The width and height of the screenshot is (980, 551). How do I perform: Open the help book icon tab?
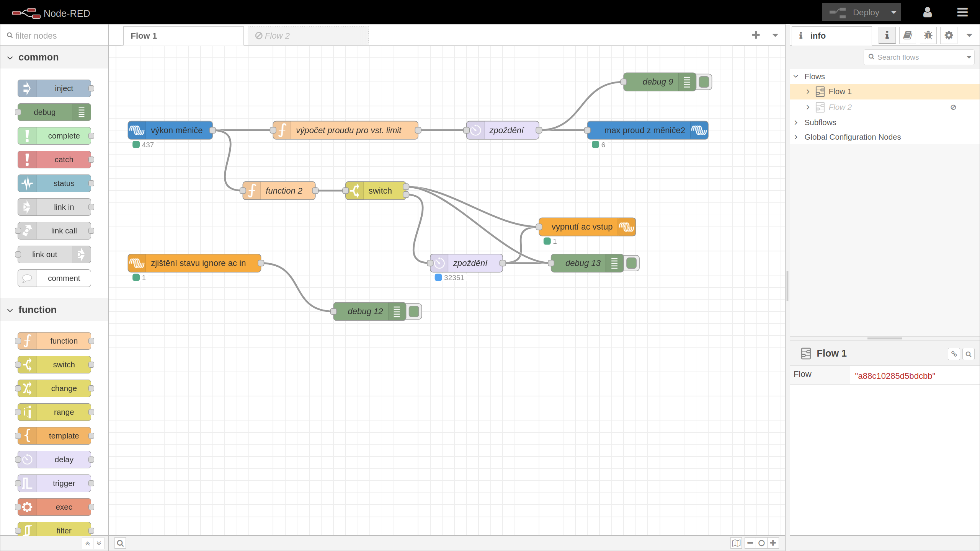pyautogui.click(x=907, y=36)
